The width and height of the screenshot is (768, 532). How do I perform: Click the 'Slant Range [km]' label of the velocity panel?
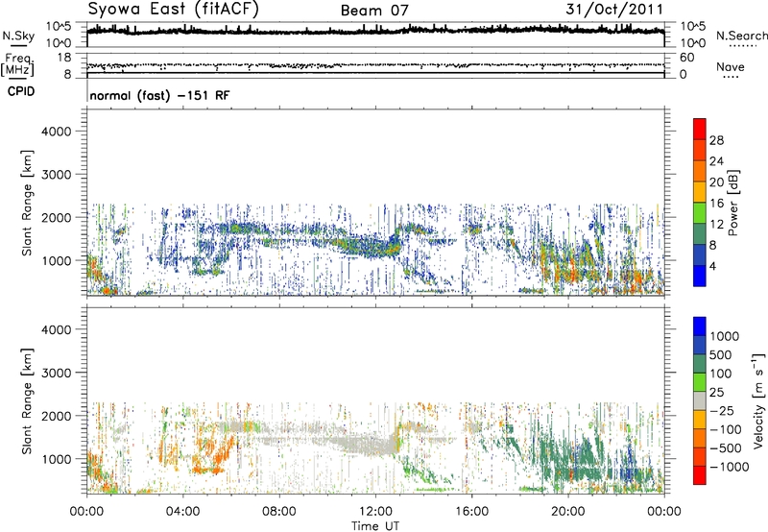(x=27, y=401)
